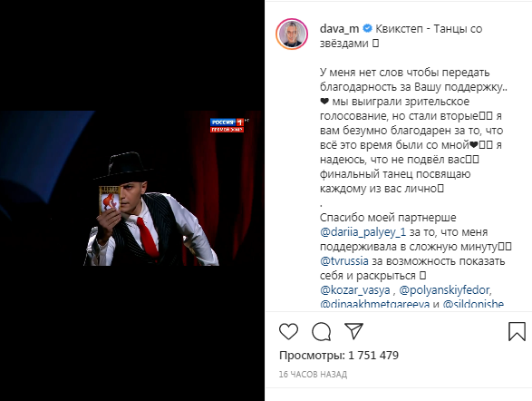
Task: Open the @tvrussia mention
Action: 344,261
